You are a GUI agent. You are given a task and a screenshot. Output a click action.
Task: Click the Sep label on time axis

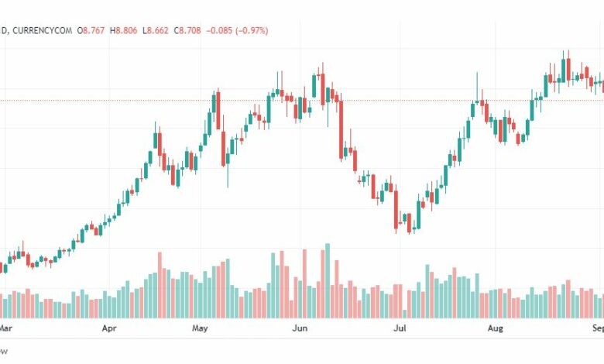click(x=599, y=328)
